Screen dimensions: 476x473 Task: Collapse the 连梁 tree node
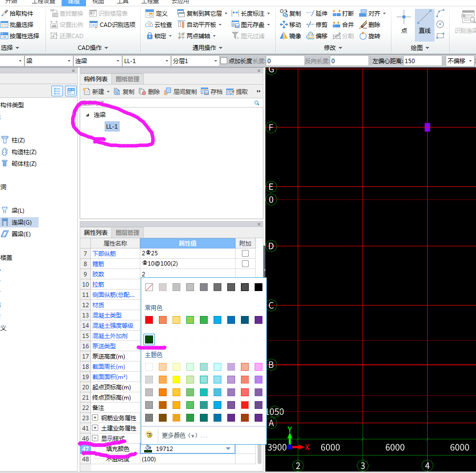coord(87,115)
